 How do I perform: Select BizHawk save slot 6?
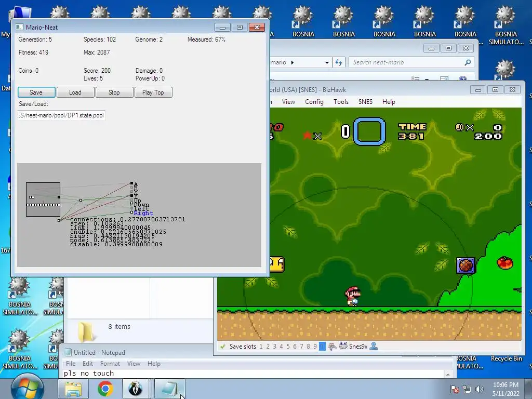tap(295, 347)
